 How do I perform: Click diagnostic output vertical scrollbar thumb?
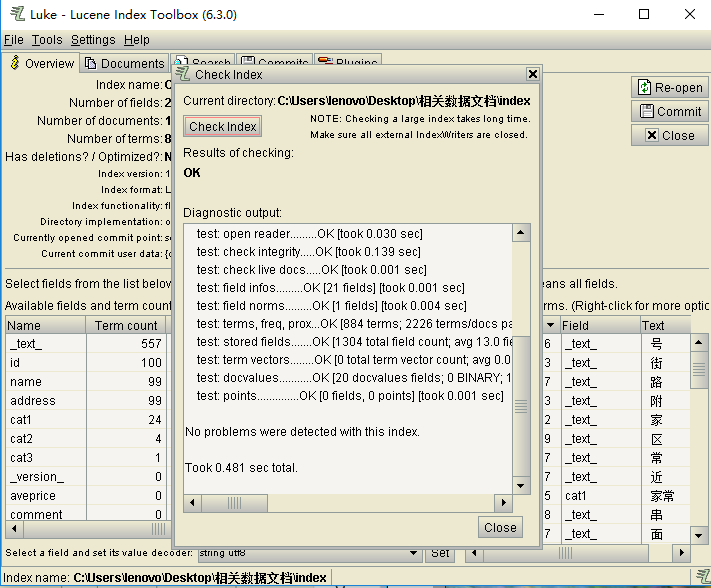(x=521, y=406)
